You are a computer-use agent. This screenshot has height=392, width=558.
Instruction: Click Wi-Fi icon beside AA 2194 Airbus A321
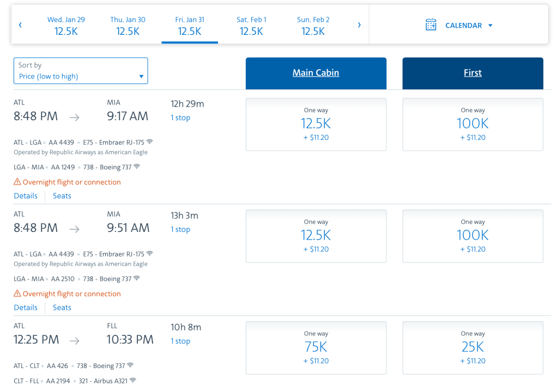click(x=134, y=381)
